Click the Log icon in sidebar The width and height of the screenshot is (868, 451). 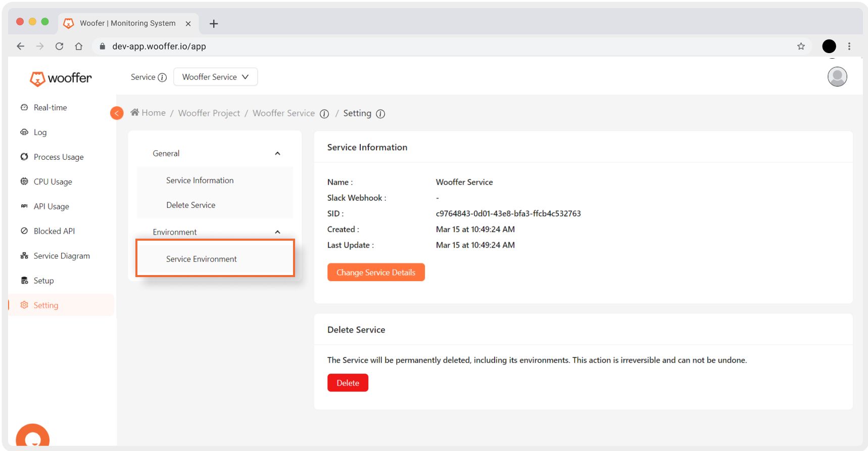[24, 132]
